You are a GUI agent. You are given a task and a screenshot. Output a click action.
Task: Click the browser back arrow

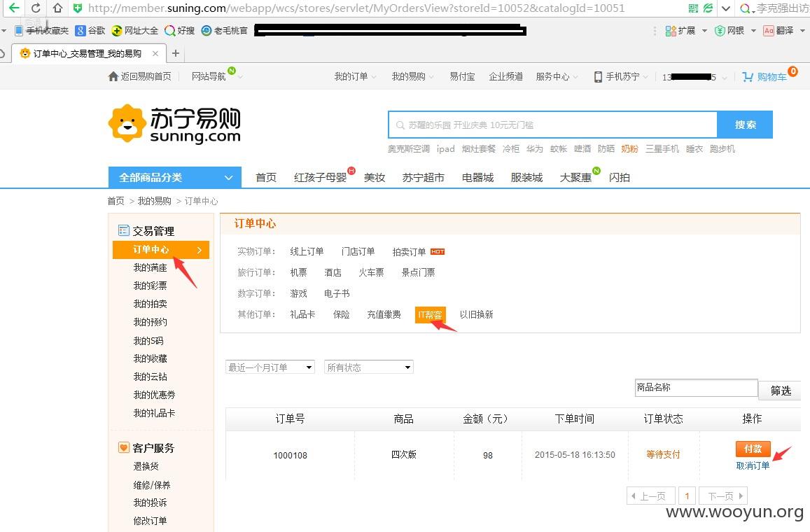click(x=14, y=8)
